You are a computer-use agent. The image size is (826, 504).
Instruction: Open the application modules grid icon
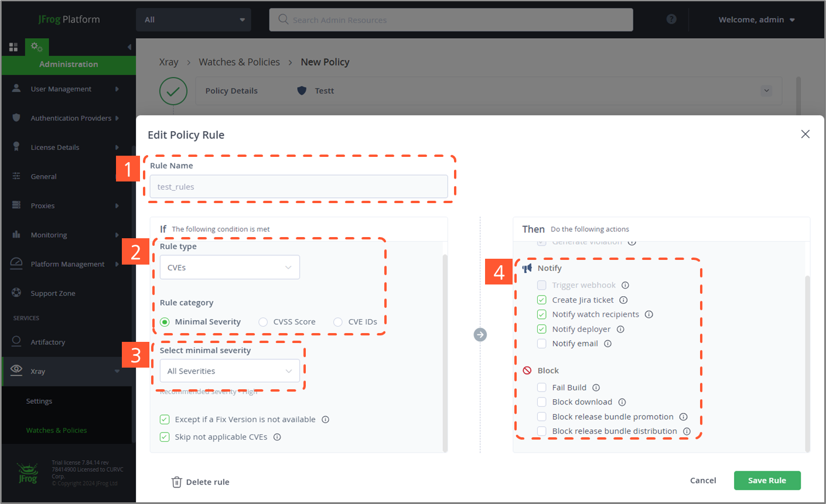(x=13, y=47)
